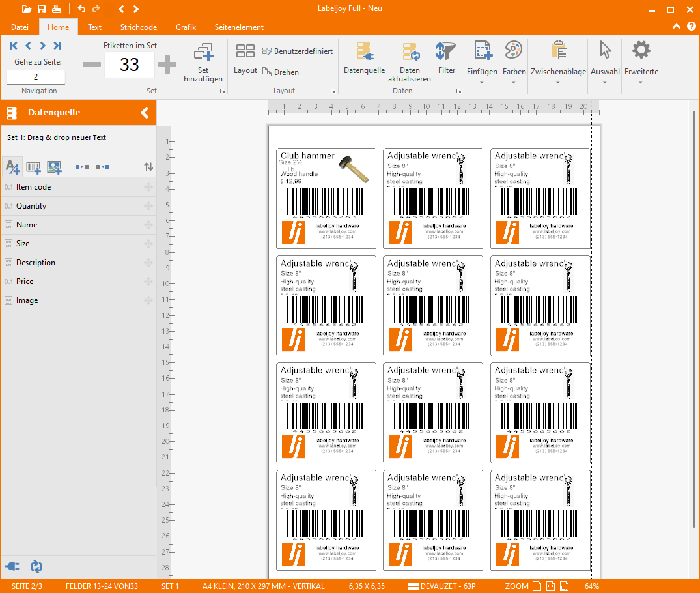Click the refresh data icon at panel bottom
Screen dimensions: 700x593
coord(36,567)
